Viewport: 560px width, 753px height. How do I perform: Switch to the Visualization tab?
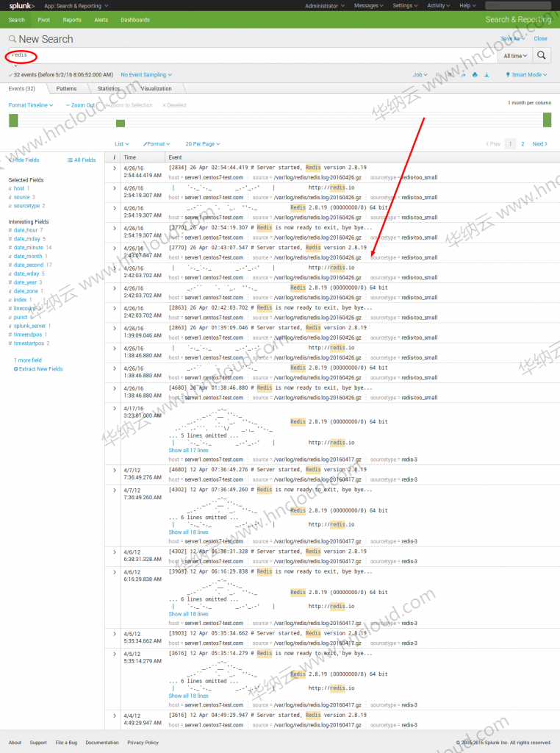click(156, 88)
